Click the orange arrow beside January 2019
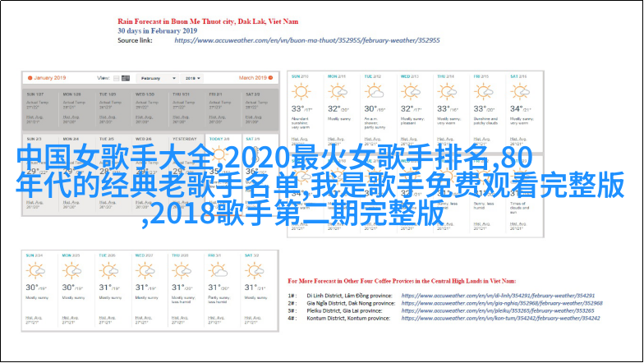 tap(30, 77)
